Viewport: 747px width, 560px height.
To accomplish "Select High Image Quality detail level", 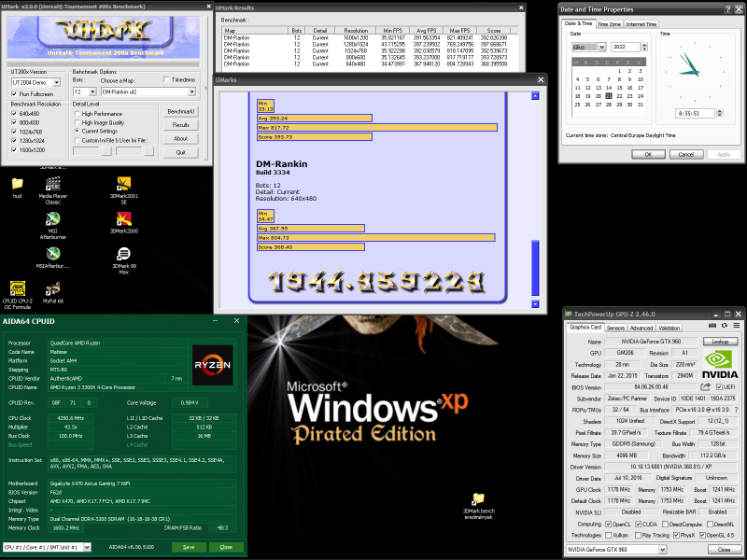I will [x=77, y=122].
